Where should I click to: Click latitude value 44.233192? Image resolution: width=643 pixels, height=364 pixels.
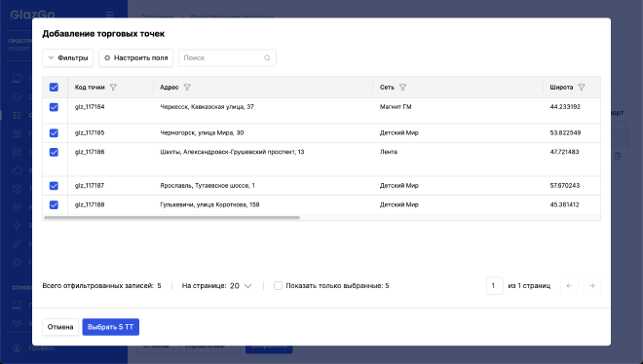coord(565,107)
